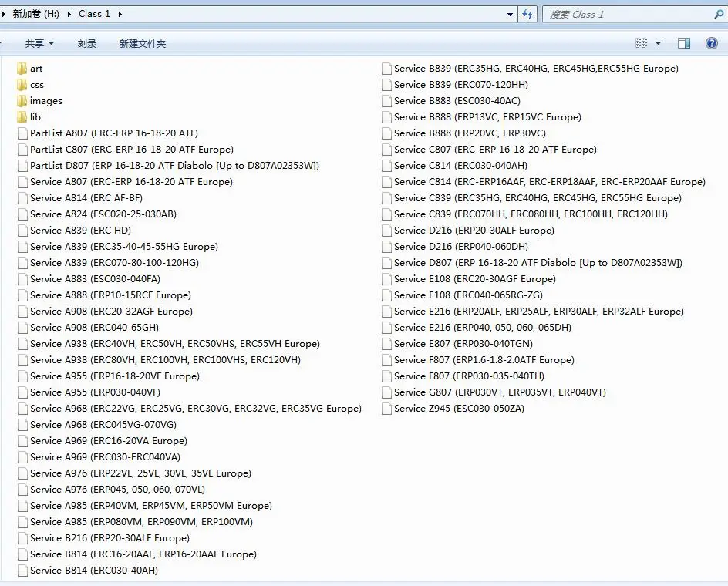Click file icon of Service A814 (ERC AF-BF)

click(22, 198)
